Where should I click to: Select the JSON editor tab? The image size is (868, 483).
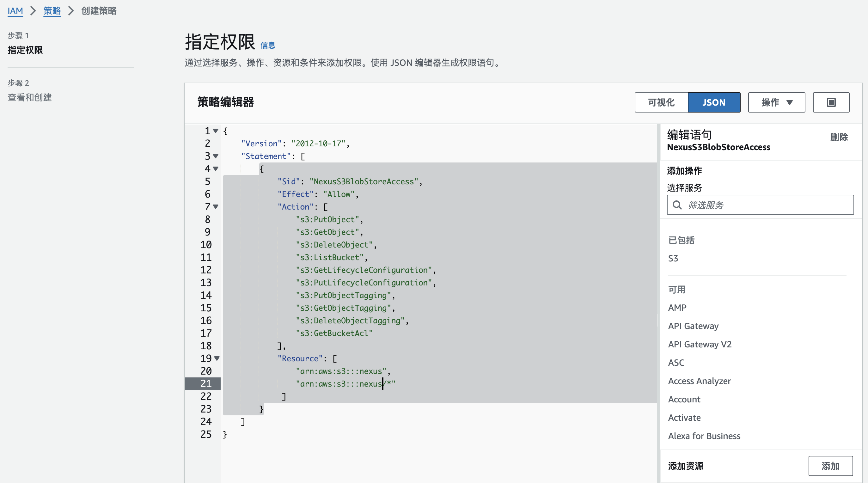(714, 102)
